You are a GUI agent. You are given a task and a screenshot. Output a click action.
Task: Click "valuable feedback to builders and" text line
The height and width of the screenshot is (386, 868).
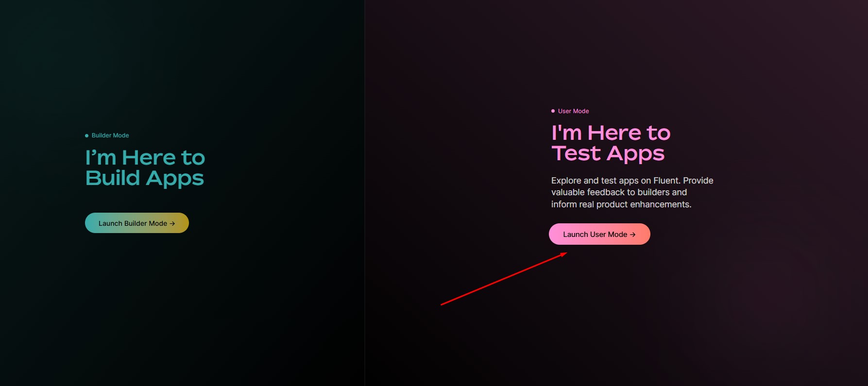point(619,192)
